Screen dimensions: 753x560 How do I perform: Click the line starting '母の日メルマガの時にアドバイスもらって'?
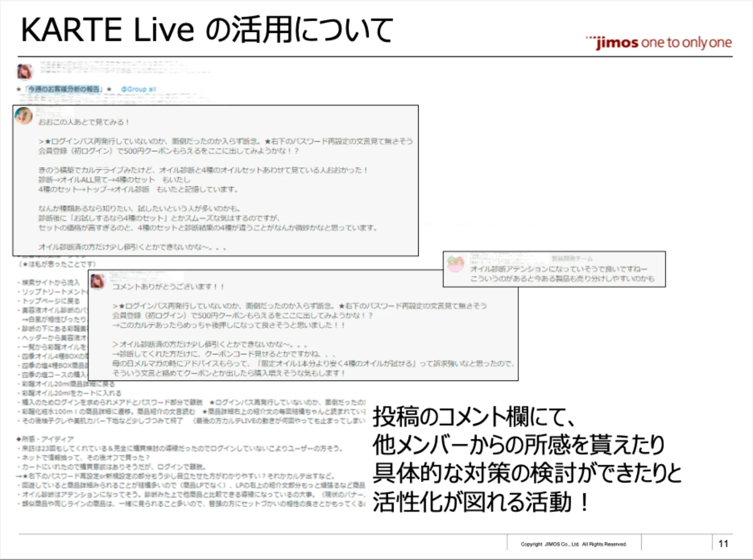[x=313, y=363]
